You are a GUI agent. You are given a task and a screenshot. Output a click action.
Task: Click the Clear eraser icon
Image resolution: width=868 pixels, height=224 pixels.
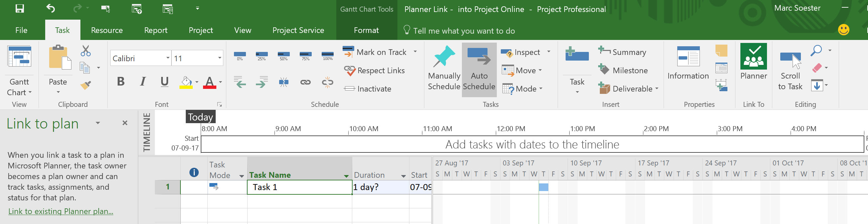pyautogui.click(x=817, y=68)
